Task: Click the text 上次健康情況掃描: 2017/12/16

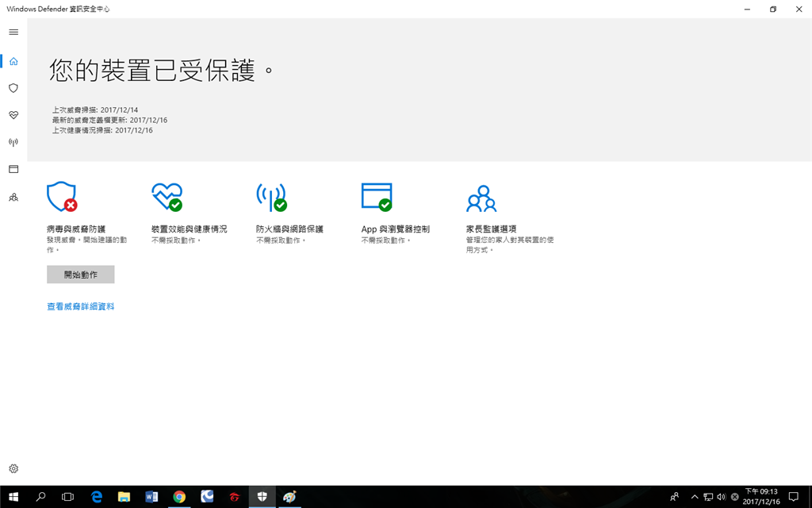Action: [x=102, y=130]
